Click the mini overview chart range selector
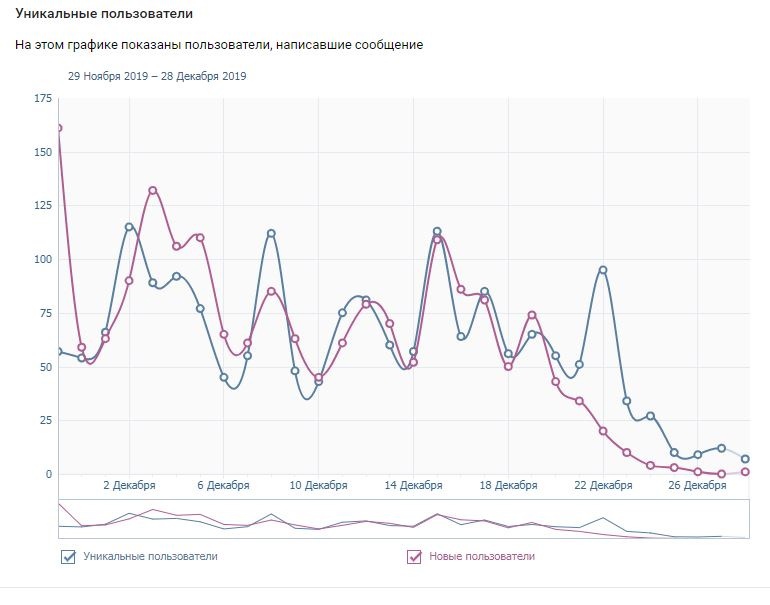The image size is (770, 605). pyautogui.click(x=404, y=519)
